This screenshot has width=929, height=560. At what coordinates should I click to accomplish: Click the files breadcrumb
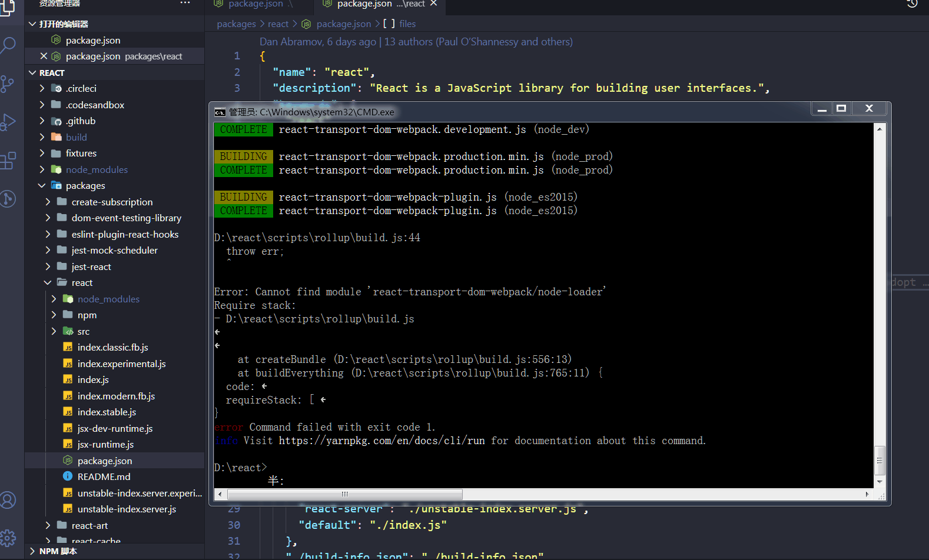pyautogui.click(x=407, y=24)
